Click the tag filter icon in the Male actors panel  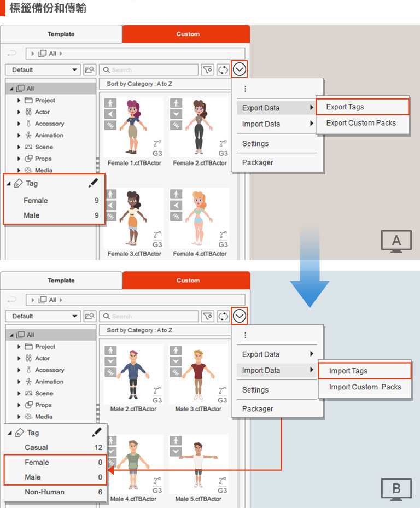pyautogui.click(x=207, y=316)
